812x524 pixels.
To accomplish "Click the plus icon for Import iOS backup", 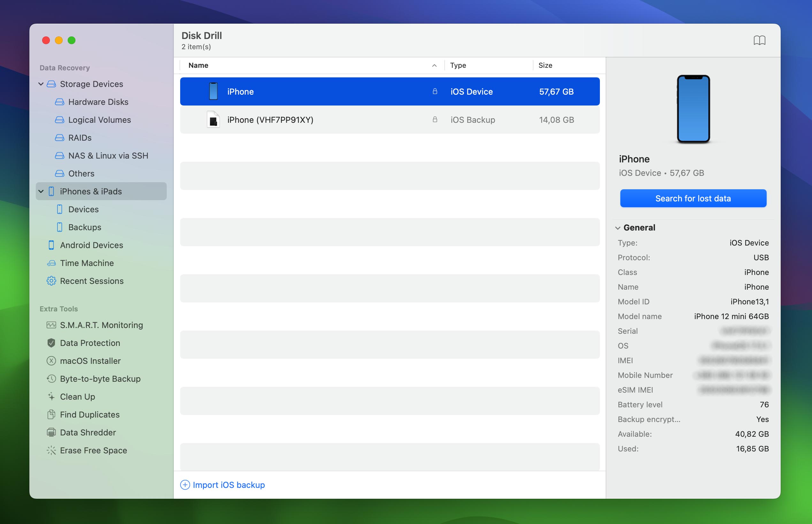I will click(185, 485).
